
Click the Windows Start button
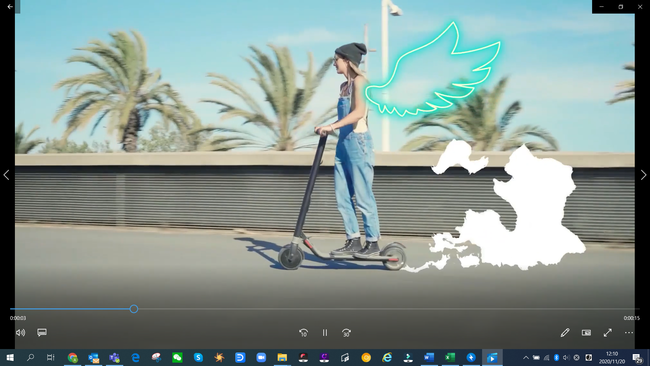[x=10, y=357]
